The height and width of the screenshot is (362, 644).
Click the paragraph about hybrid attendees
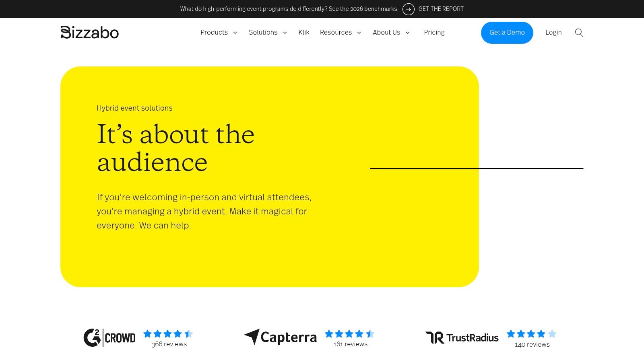pyautogui.click(x=204, y=211)
